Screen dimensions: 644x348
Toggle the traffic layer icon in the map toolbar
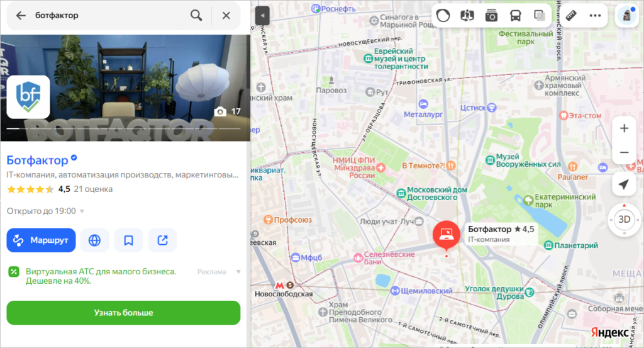443,16
